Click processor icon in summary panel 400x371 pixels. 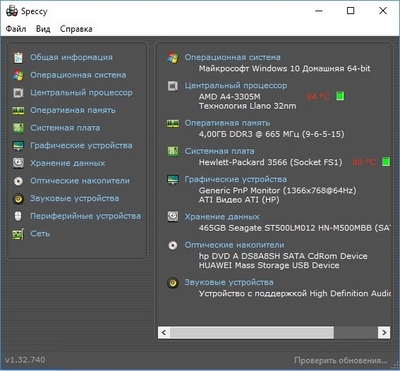(173, 86)
